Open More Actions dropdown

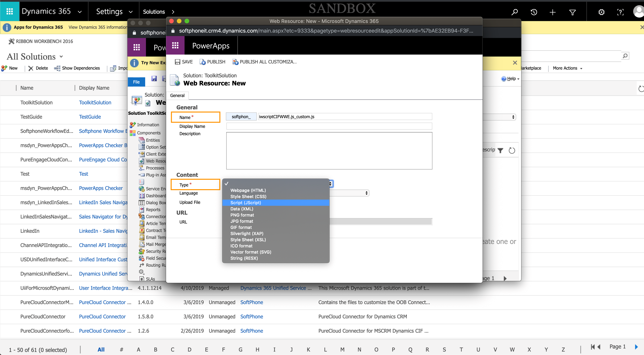[x=568, y=68]
